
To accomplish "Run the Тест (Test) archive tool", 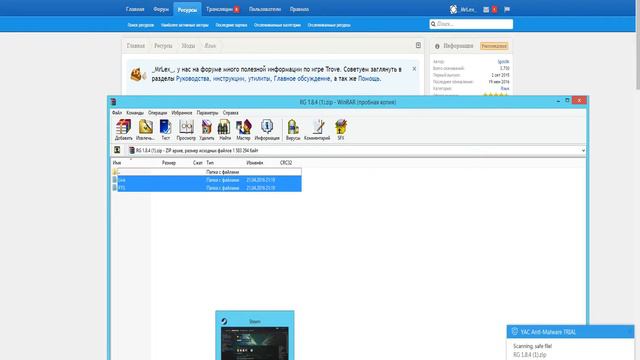I will tap(165, 130).
